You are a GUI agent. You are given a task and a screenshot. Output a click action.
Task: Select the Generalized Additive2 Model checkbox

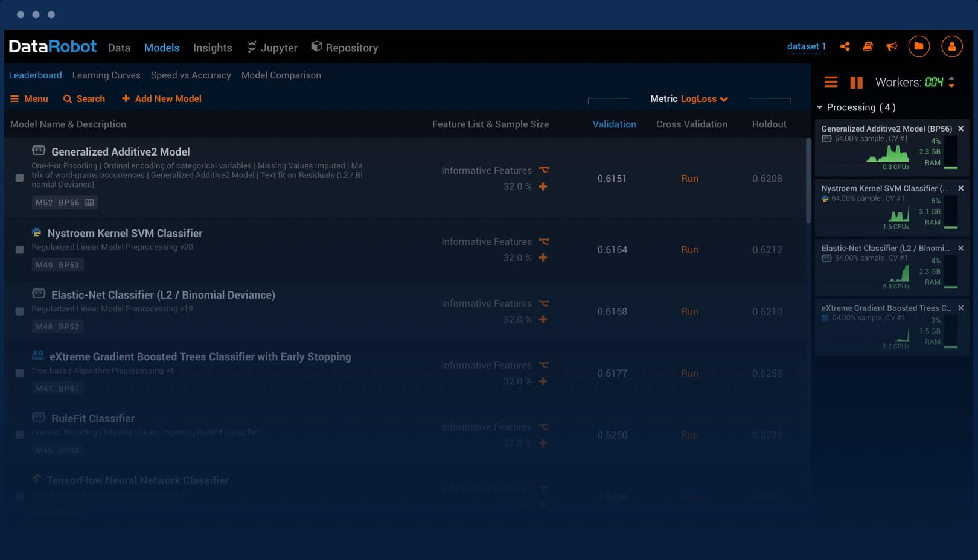[19, 178]
